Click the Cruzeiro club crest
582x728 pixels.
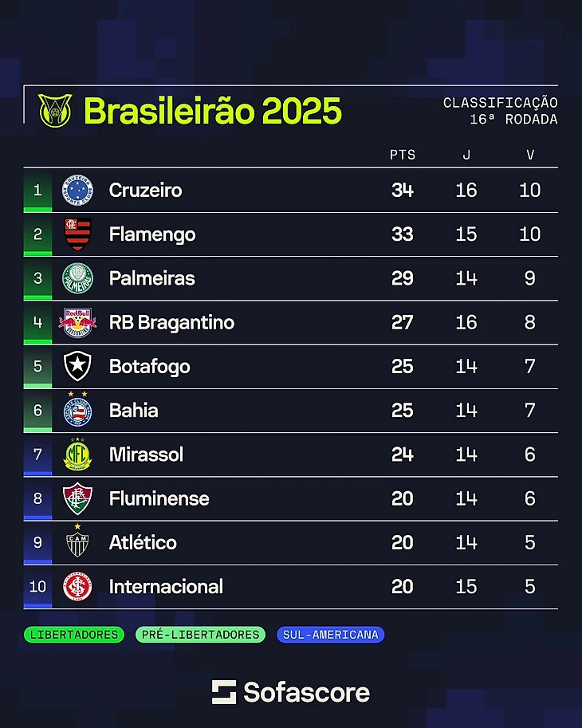click(77, 191)
